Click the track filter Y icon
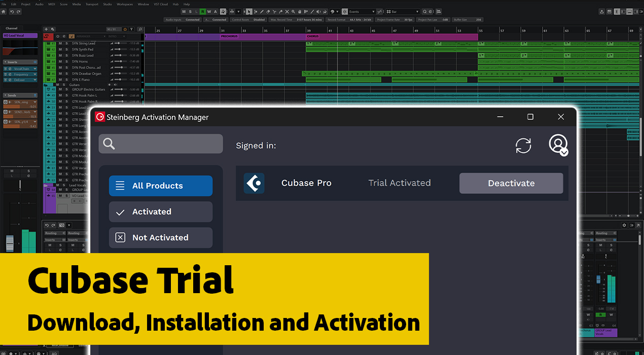The height and width of the screenshot is (355, 644). pos(131,29)
